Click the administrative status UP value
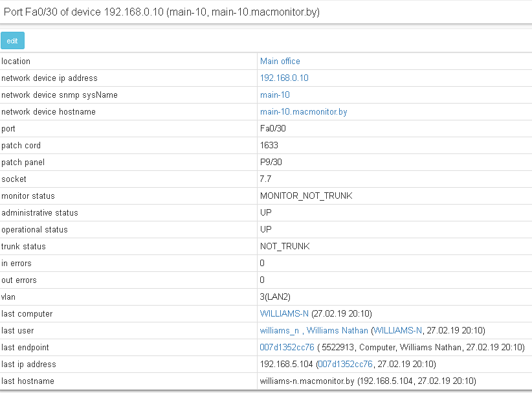Viewport: 532px width, 393px height. coord(266,213)
